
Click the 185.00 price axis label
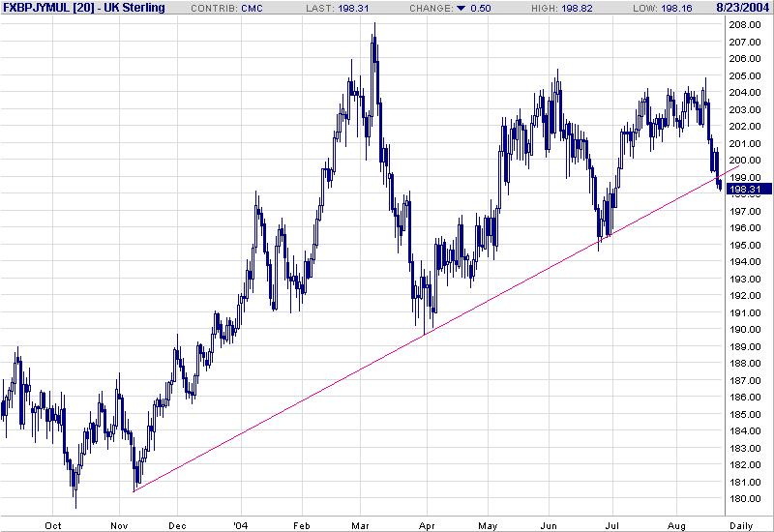745,415
